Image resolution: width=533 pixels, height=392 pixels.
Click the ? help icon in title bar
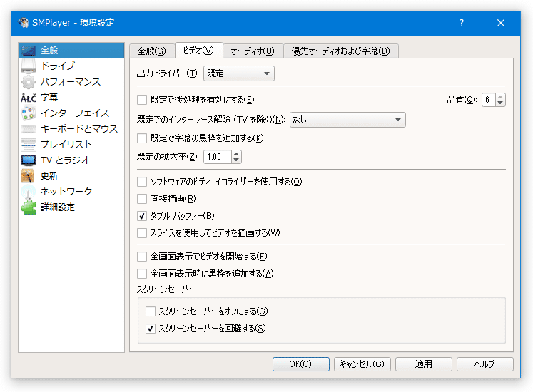click(461, 23)
